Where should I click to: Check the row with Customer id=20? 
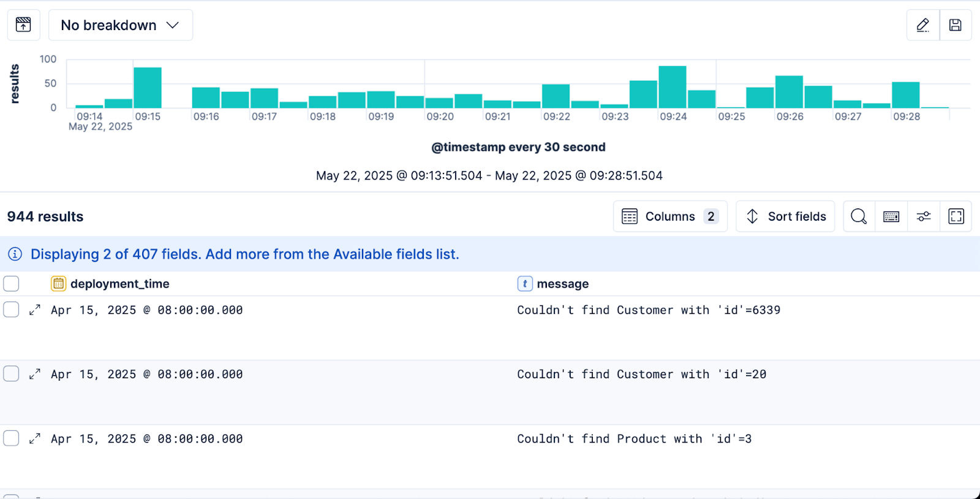point(11,374)
